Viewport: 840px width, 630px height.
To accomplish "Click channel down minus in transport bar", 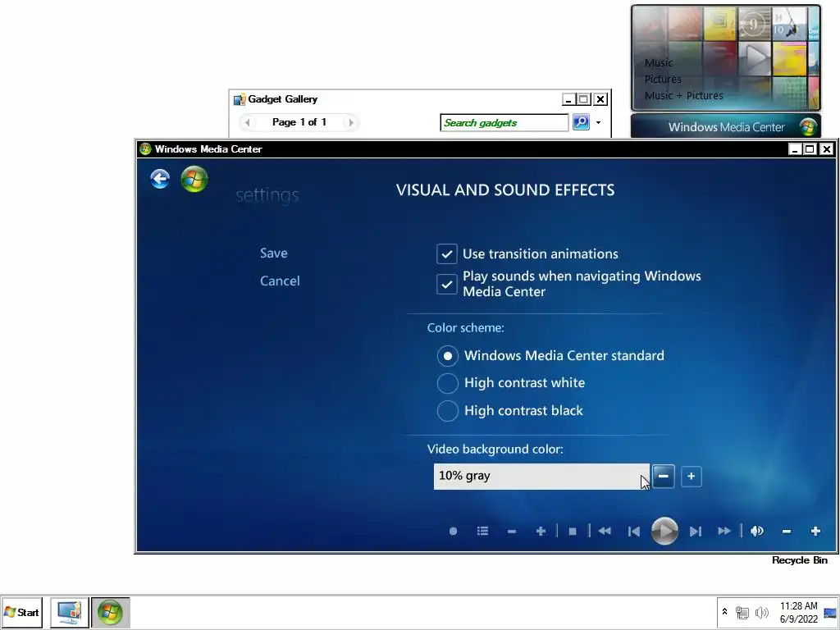I will [512, 532].
